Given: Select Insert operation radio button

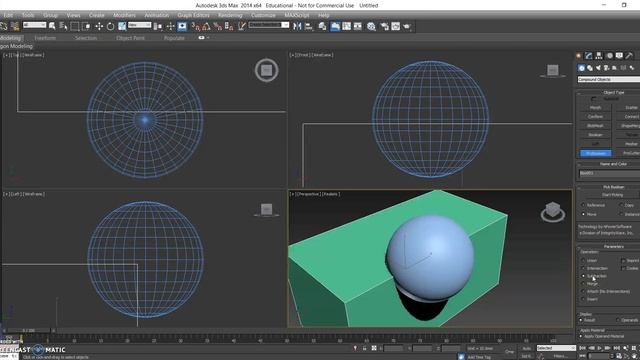Looking at the screenshot, I should pos(583,299).
